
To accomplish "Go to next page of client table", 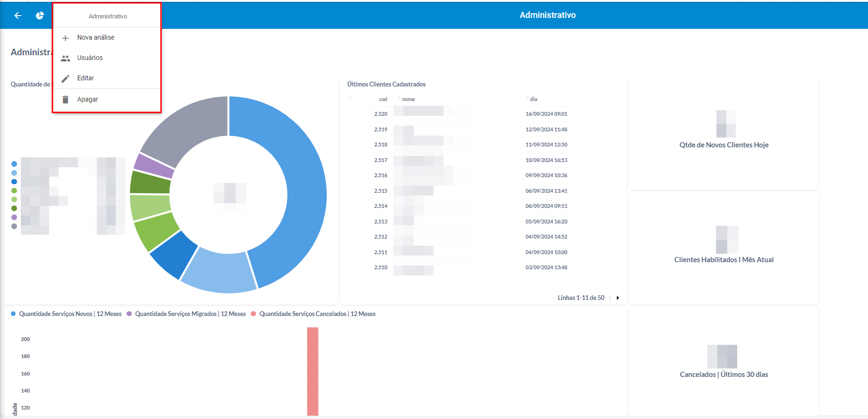I will (618, 298).
